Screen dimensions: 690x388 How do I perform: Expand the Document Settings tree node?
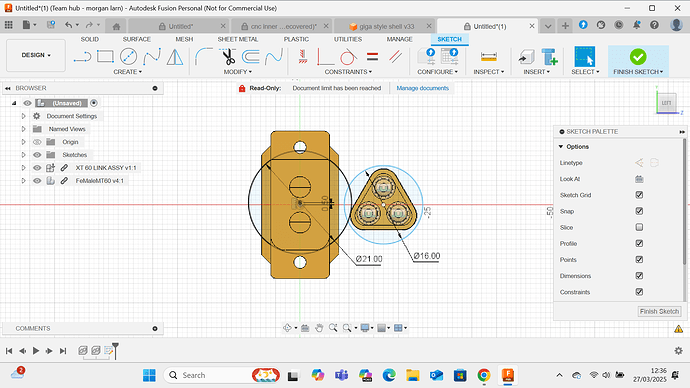click(x=23, y=116)
